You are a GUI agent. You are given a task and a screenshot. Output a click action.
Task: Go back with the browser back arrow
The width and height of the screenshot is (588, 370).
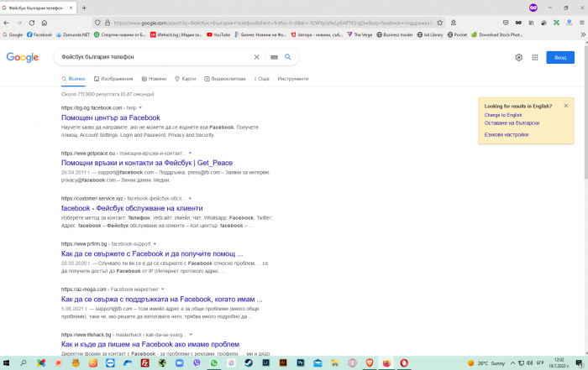coord(7,23)
